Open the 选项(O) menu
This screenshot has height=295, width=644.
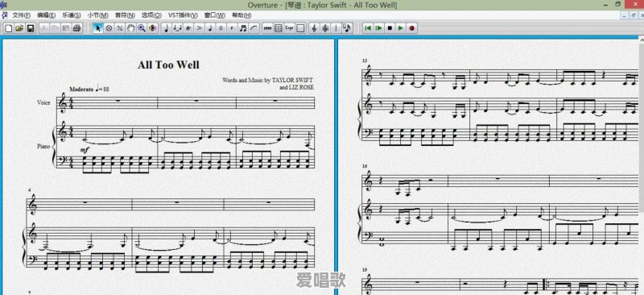151,15
